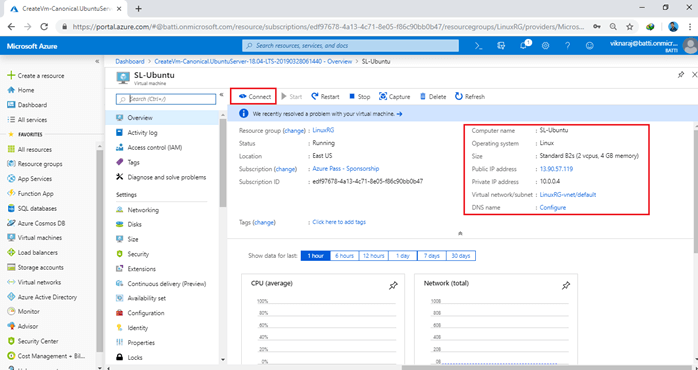Focus the Search resources, services, and docs box
The height and width of the screenshot is (370, 698).
point(350,45)
